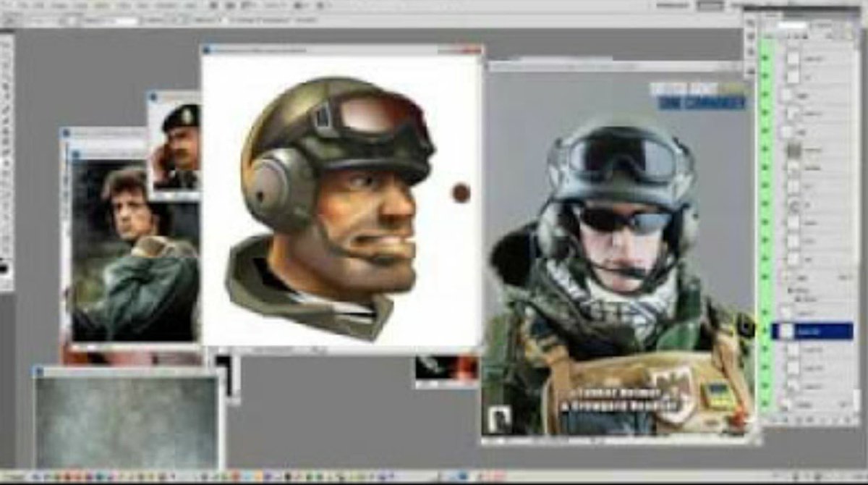
Task: Open the foreground color swatch in toolbox
Action: pyautogui.click(x=4, y=268)
